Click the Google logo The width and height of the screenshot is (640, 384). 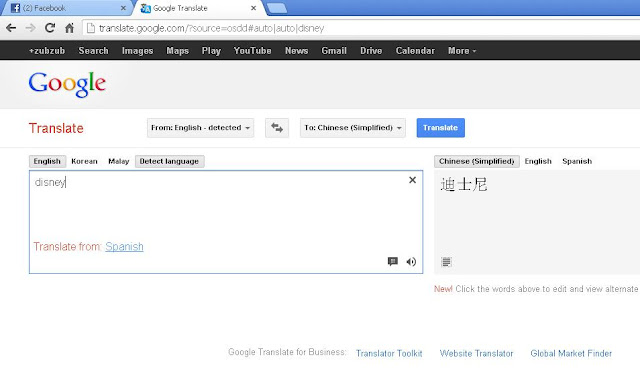tap(67, 84)
